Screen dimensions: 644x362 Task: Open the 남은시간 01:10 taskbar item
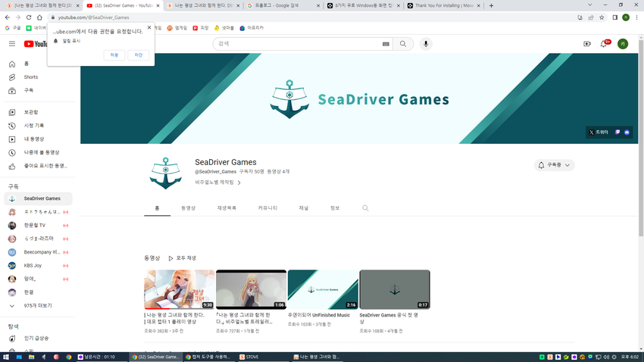(x=101, y=357)
